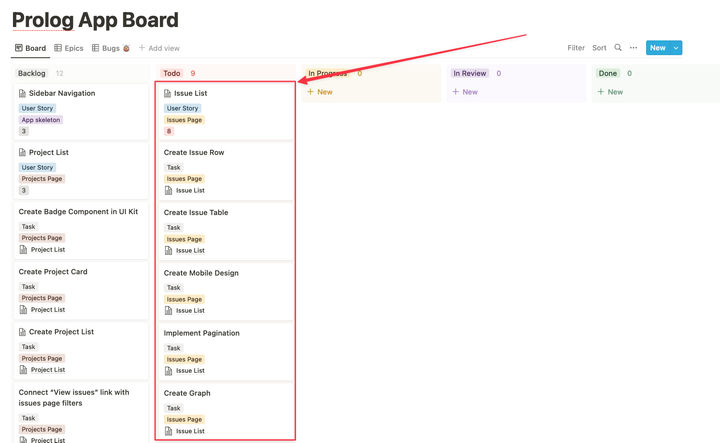Click the Done column label
720x443 pixels.
click(x=608, y=73)
